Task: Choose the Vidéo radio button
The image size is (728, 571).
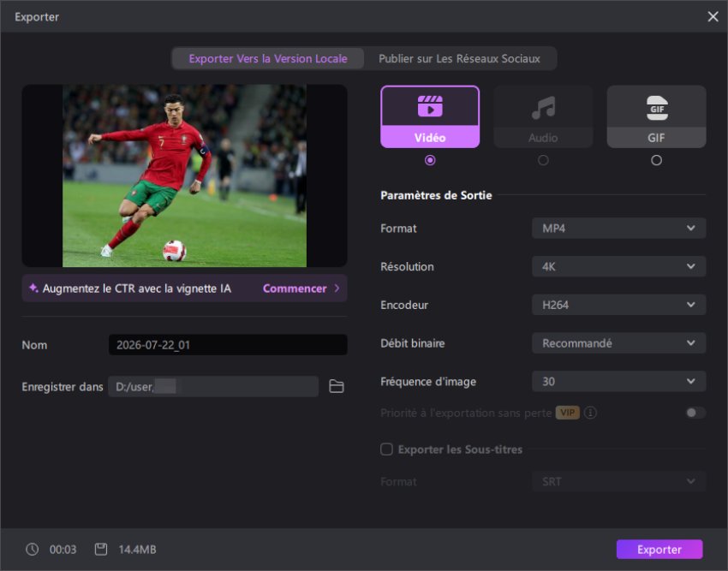Action: [x=430, y=160]
